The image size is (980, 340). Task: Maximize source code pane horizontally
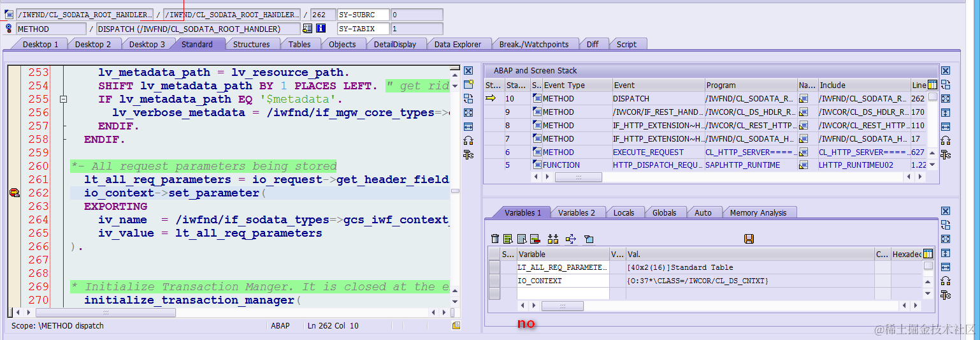tap(468, 126)
